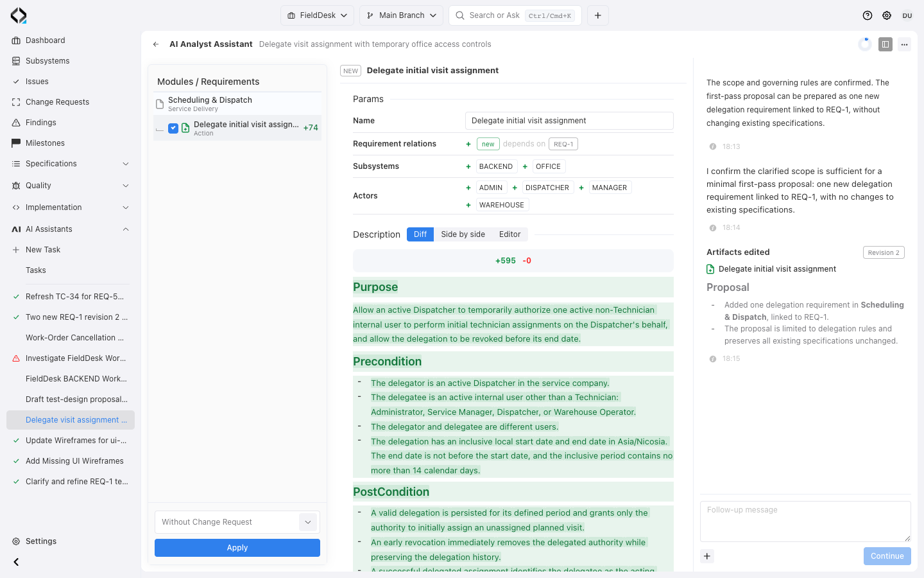
Task: Open Add Missing UI Wireframes task
Action: point(71,461)
